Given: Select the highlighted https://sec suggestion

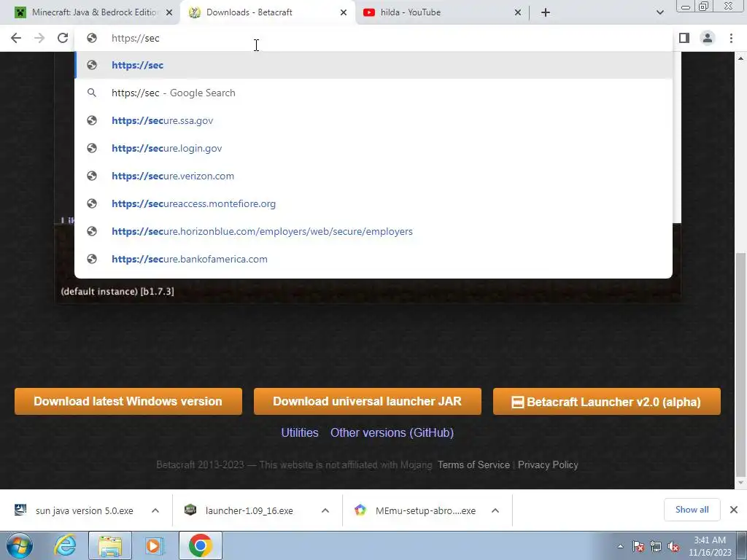Looking at the screenshot, I should 373,65.
